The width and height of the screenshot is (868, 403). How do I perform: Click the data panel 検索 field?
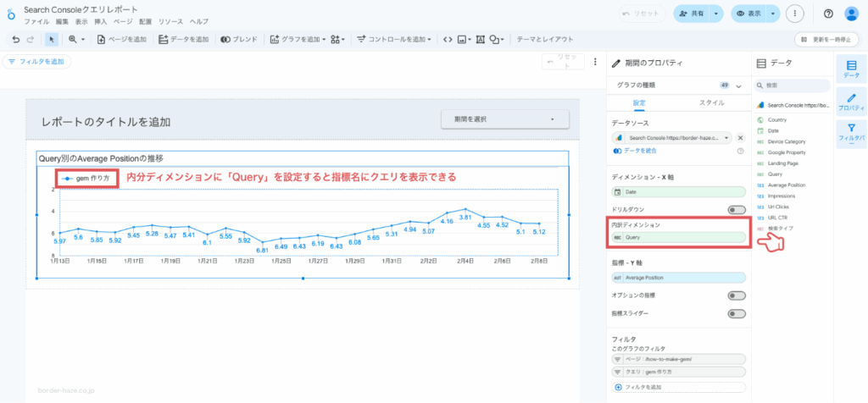pos(793,86)
